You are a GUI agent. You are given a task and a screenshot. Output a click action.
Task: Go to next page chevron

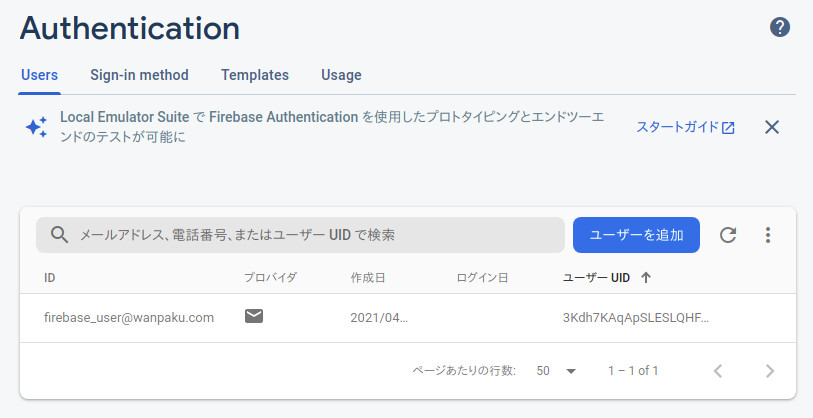click(x=770, y=371)
